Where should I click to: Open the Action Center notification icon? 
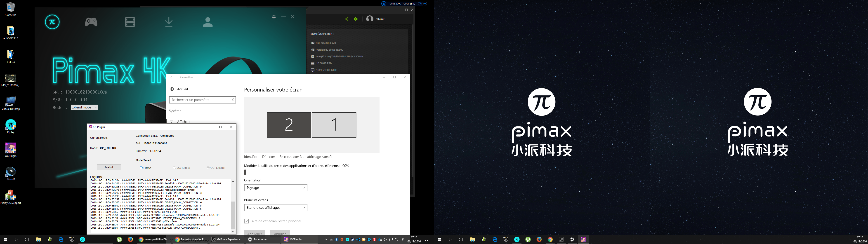[x=427, y=240]
